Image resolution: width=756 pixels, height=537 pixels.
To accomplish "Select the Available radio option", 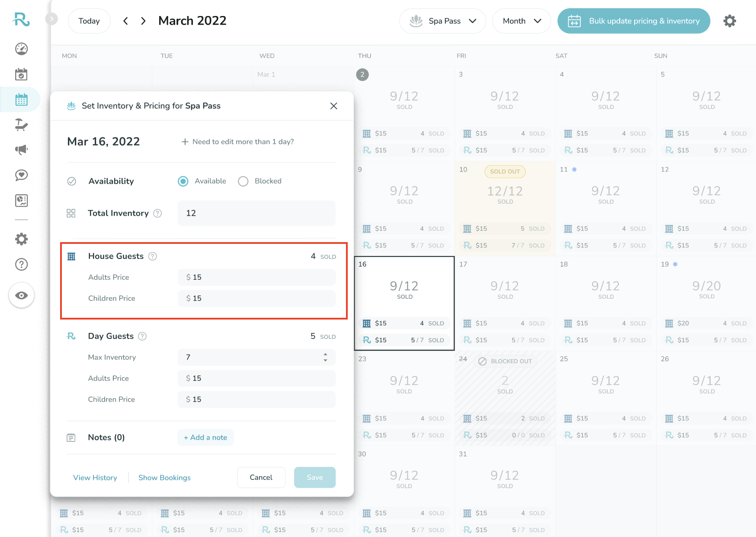I will (x=183, y=181).
